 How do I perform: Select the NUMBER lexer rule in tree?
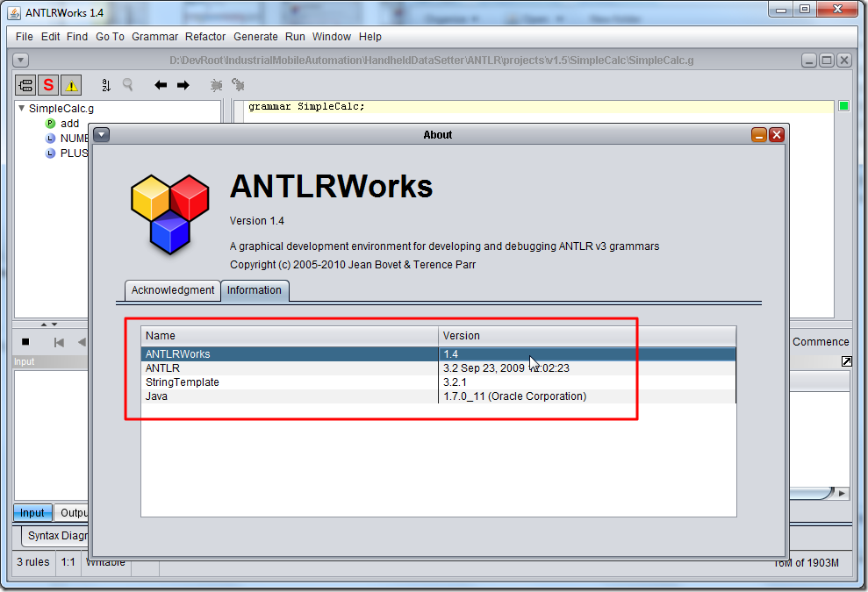[74, 139]
